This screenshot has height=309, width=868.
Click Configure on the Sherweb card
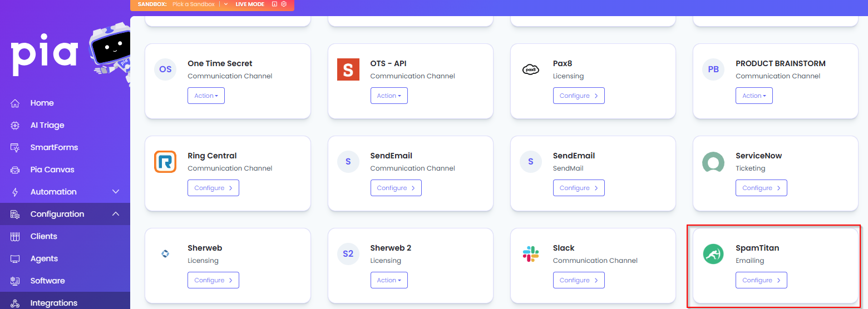(x=213, y=280)
